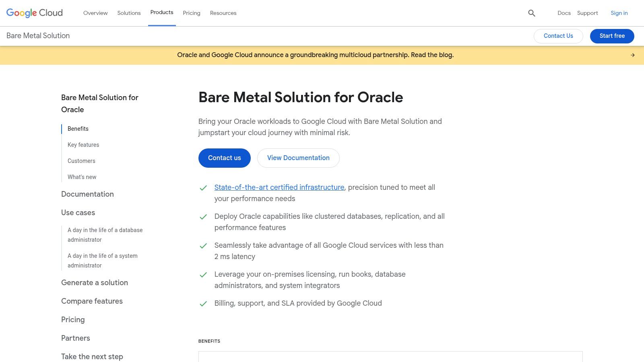
Task: Click the Support link in the header
Action: 587,13
